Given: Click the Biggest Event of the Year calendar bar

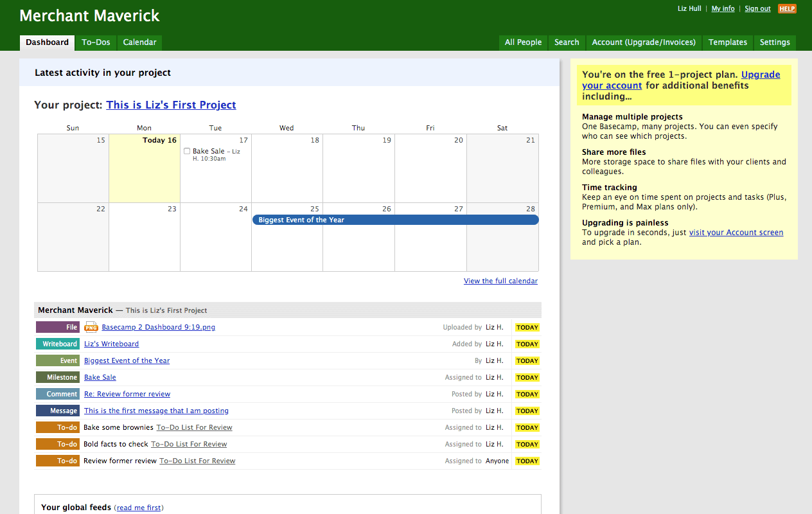Looking at the screenshot, I should pyautogui.click(x=395, y=220).
